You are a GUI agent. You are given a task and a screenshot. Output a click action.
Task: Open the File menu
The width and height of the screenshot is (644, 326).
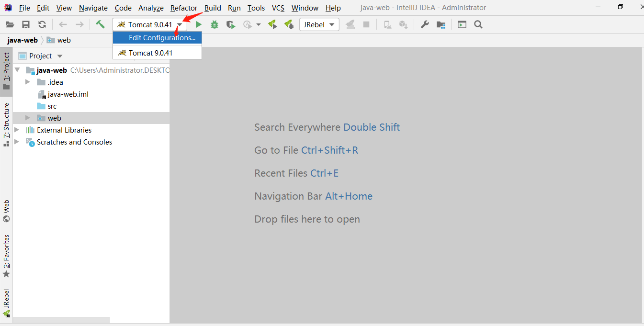(x=24, y=8)
